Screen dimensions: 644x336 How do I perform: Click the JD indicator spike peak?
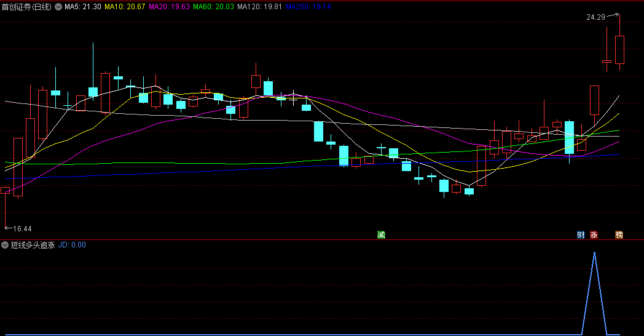coord(594,252)
